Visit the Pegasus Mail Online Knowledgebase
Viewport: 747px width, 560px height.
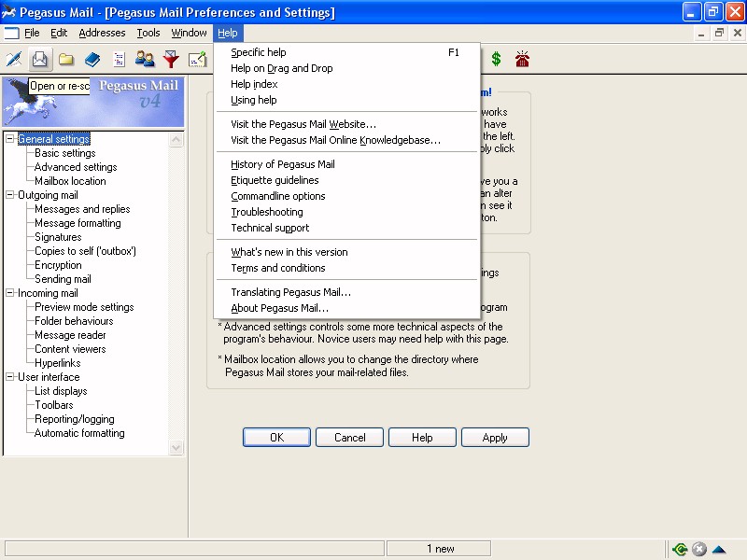coord(346,140)
